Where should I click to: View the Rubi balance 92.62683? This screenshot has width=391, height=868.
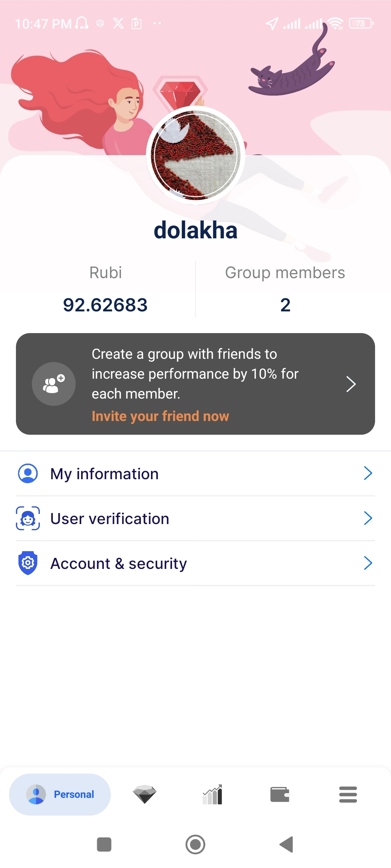tap(105, 305)
